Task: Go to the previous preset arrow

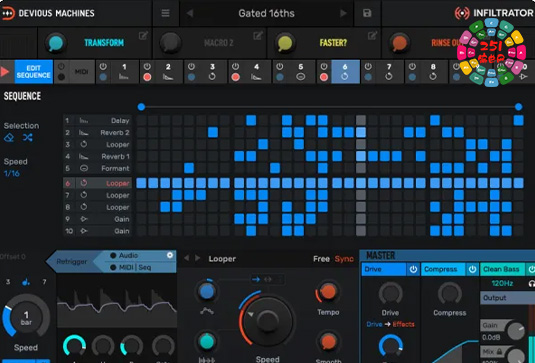Action: [190, 13]
